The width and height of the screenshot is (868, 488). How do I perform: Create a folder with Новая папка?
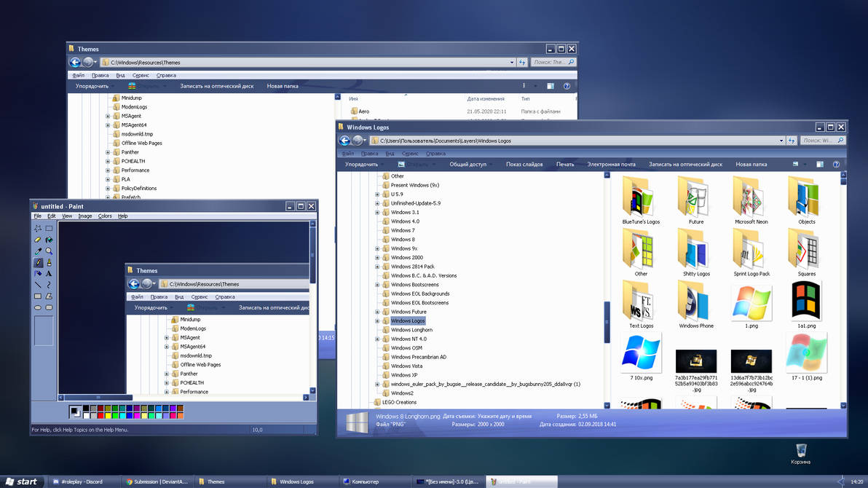click(751, 165)
